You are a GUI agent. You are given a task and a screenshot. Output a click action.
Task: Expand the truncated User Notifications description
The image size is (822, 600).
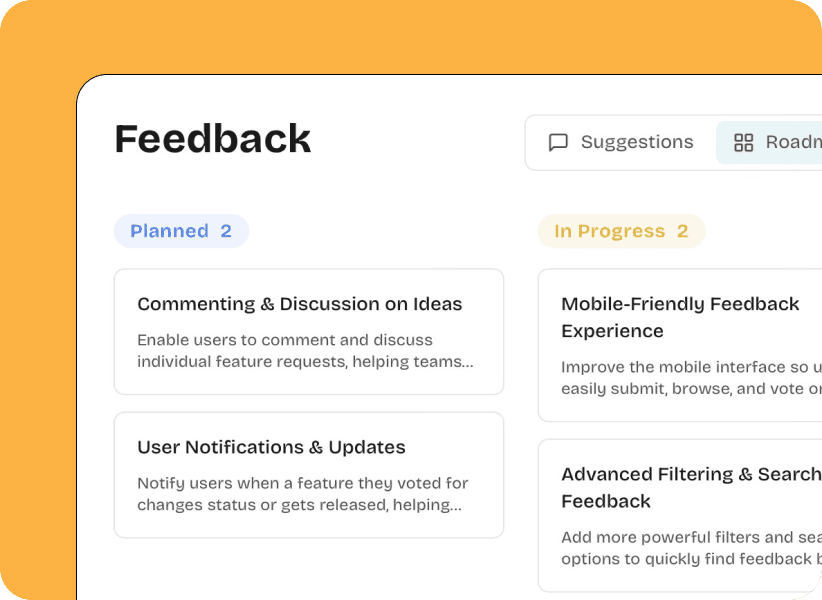302,494
